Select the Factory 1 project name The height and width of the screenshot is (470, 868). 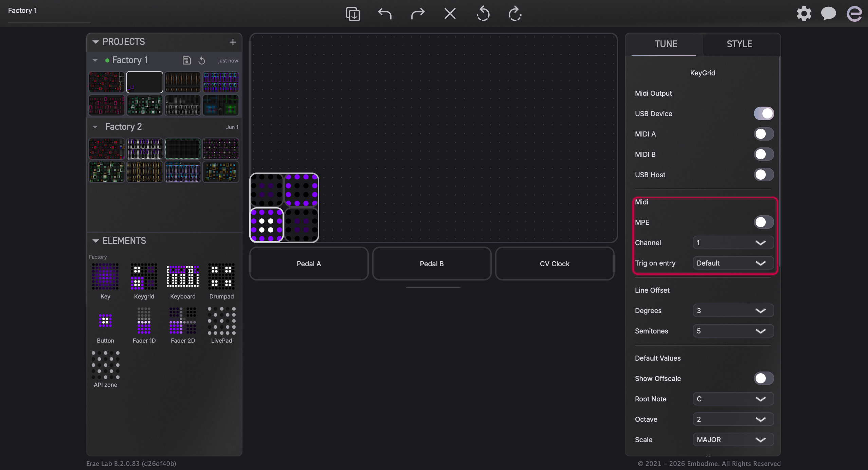(x=130, y=60)
